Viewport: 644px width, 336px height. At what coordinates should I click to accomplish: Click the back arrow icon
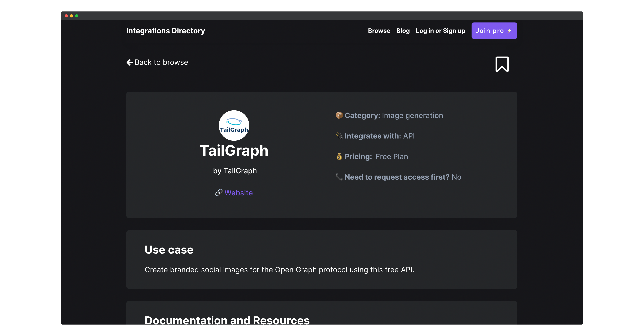pyautogui.click(x=130, y=62)
